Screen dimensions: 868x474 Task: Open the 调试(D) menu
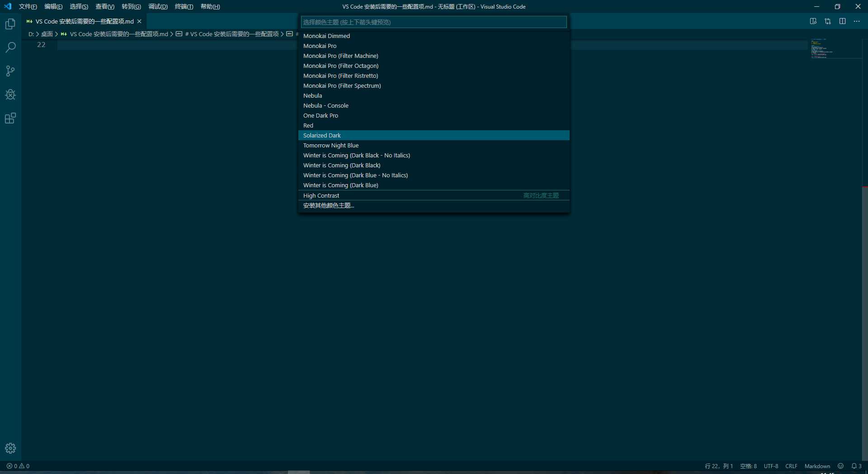click(158, 6)
